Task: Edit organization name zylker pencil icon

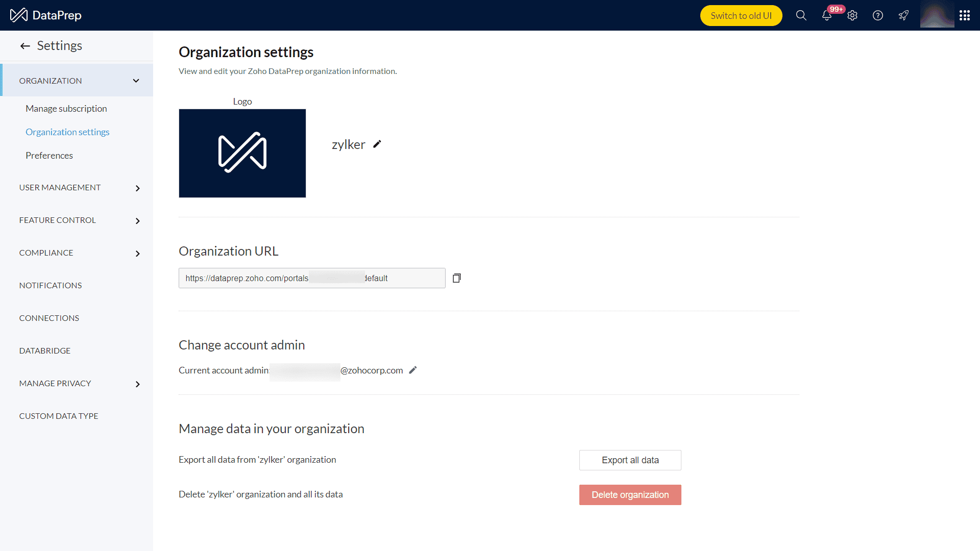Action: pyautogui.click(x=377, y=144)
